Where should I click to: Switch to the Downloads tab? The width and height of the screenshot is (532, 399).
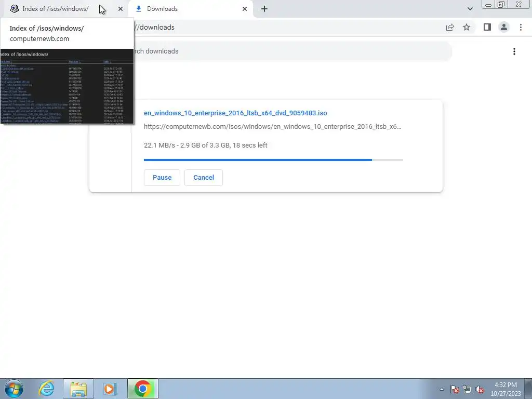191,9
